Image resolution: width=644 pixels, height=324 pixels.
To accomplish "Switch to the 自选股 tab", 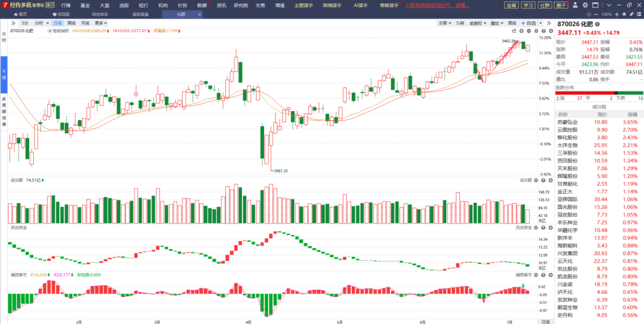I will (61, 14).
